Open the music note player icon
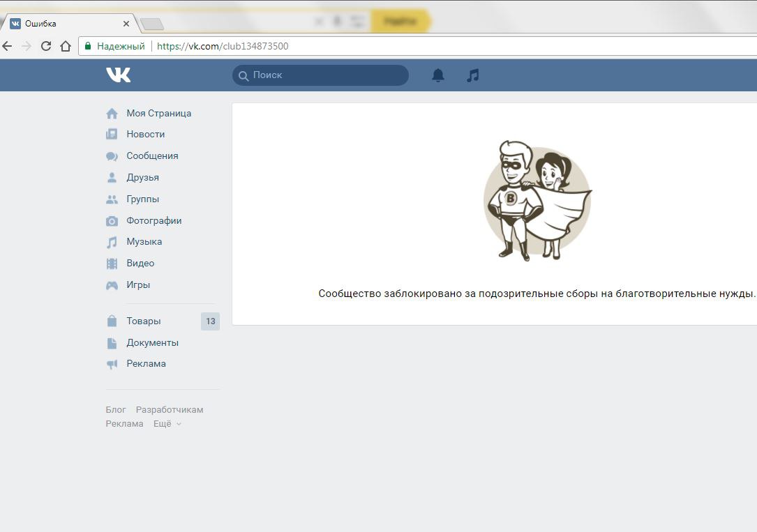The image size is (757, 532). point(473,75)
